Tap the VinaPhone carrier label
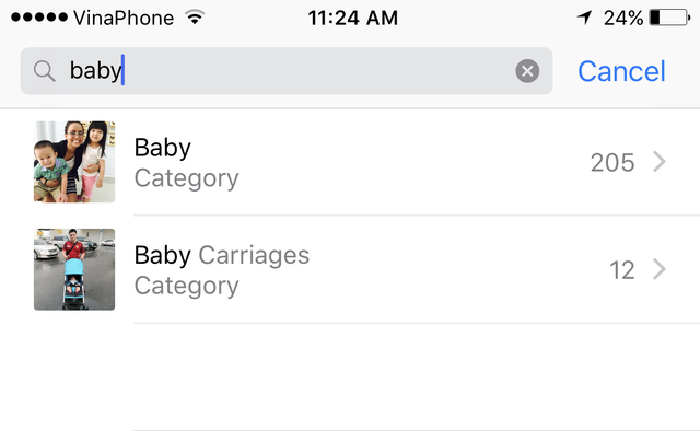This screenshot has width=700, height=441. [x=124, y=18]
